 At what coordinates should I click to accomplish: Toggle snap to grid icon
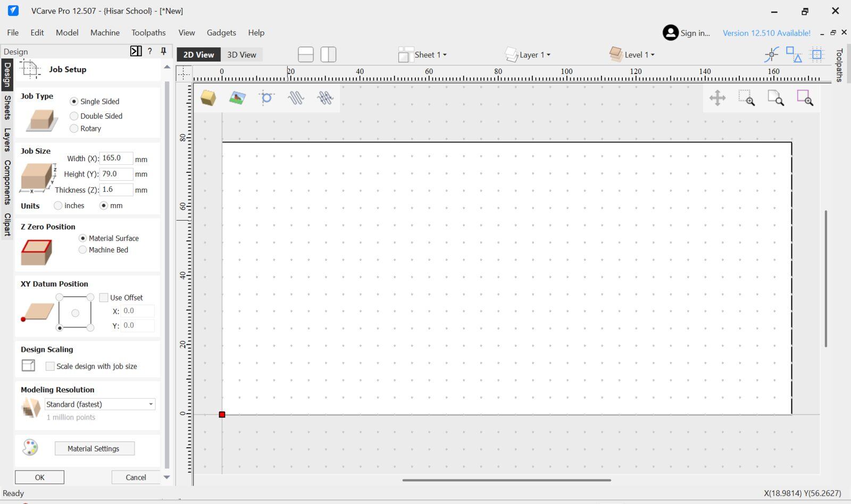[x=817, y=54]
